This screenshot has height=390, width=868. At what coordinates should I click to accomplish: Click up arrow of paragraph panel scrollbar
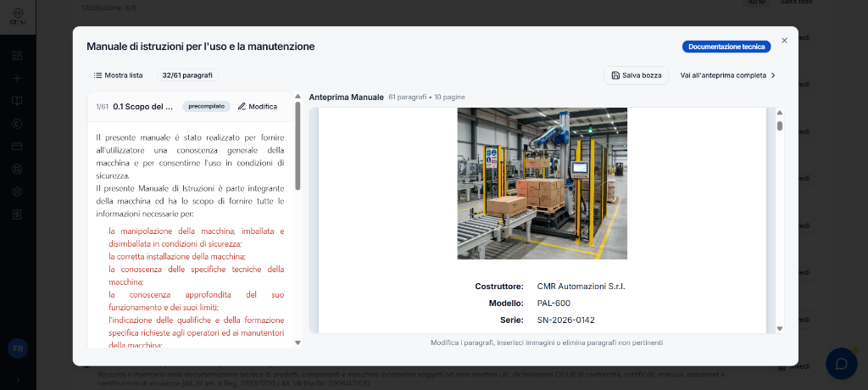(x=298, y=97)
